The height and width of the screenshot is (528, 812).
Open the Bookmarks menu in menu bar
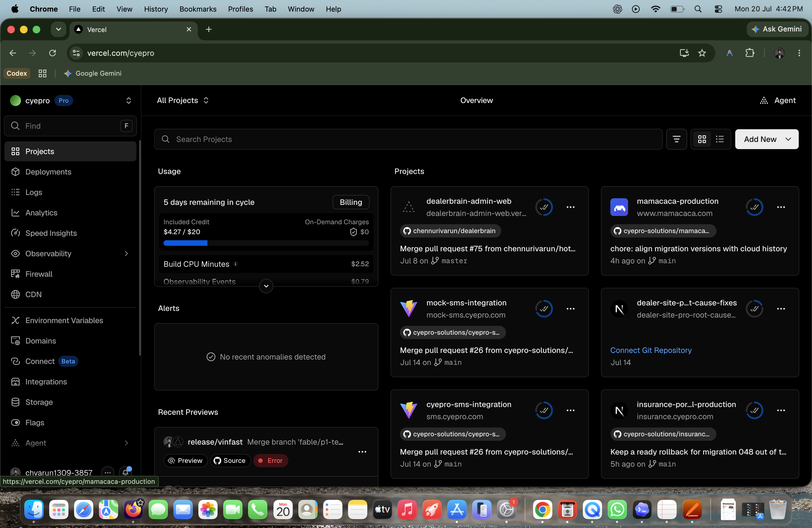tap(198, 9)
